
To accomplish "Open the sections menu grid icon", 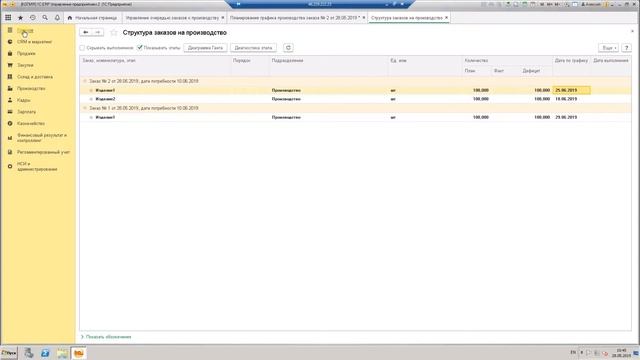I will point(8,18).
